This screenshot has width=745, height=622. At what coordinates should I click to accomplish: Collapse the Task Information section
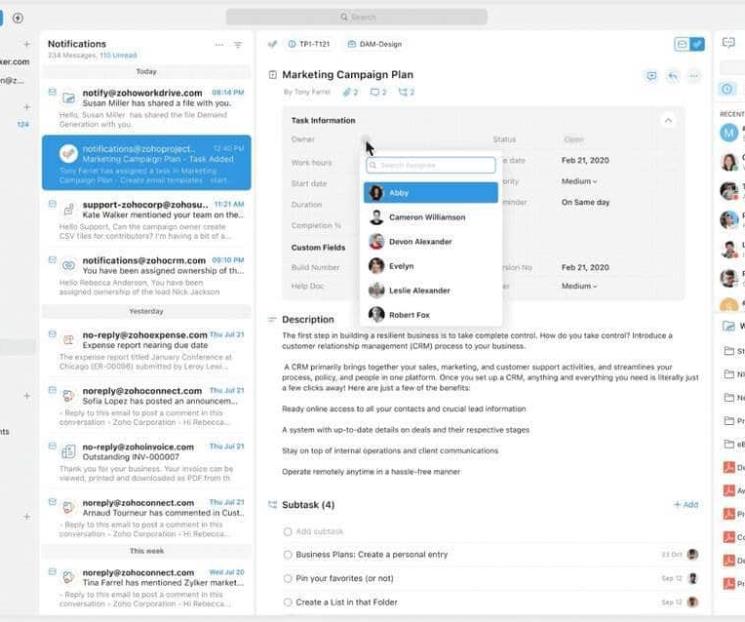pos(668,121)
